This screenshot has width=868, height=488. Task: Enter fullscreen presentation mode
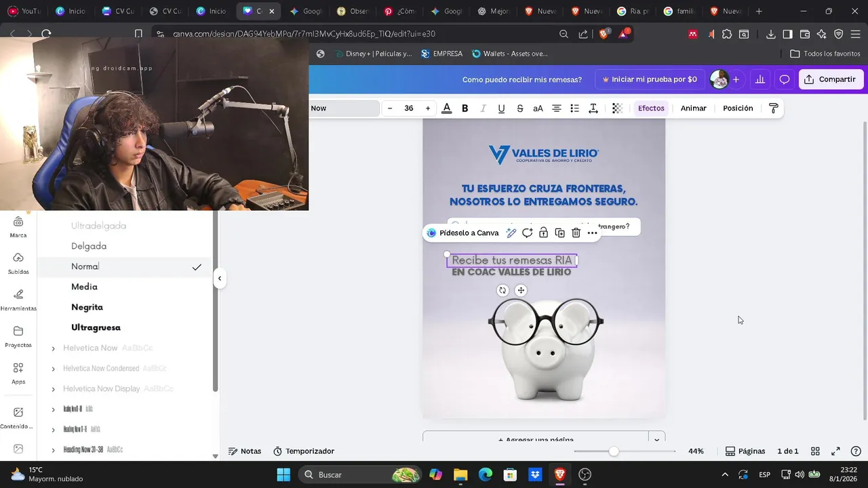[835, 451]
